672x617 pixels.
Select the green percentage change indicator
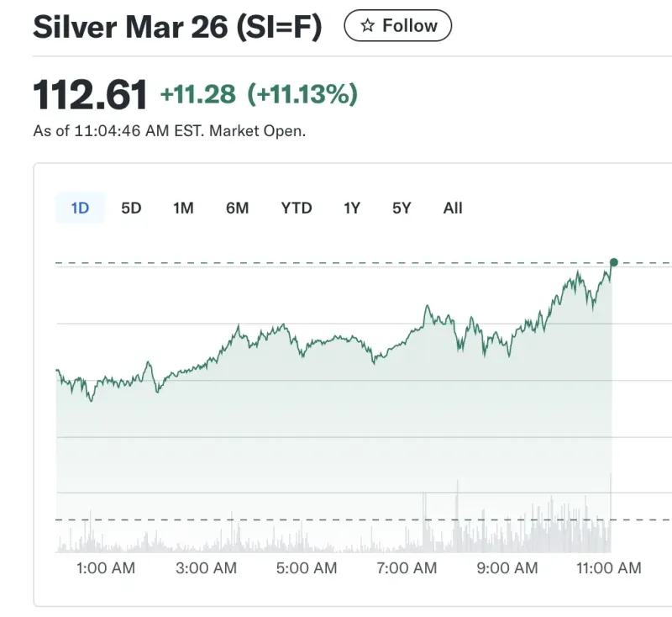tap(306, 94)
